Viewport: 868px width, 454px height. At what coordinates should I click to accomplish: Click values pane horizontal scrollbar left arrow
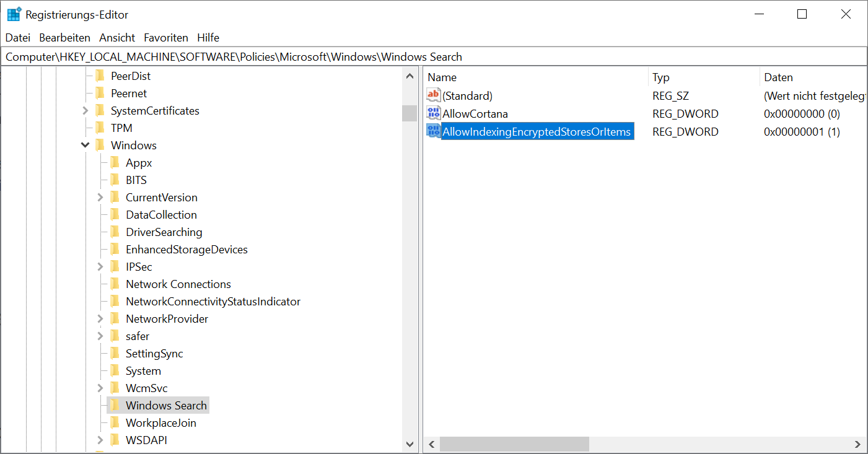[432, 444]
